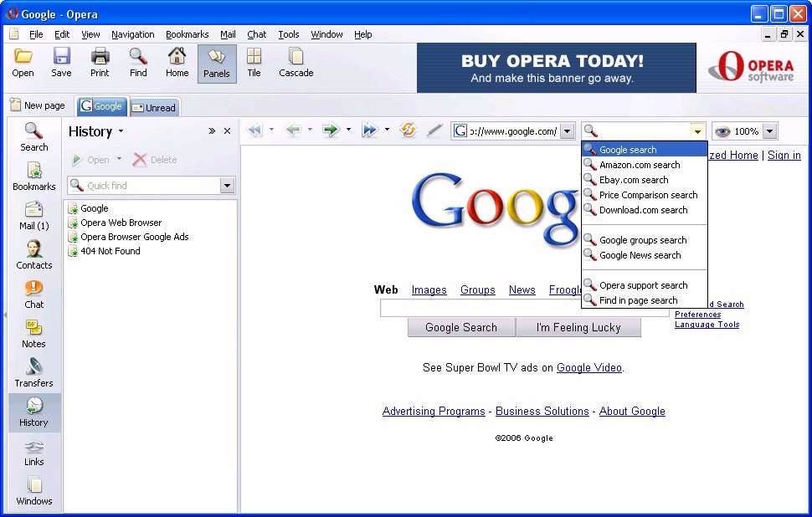The width and height of the screenshot is (812, 517).
Task: Click the Google Search button
Action: click(x=461, y=328)
